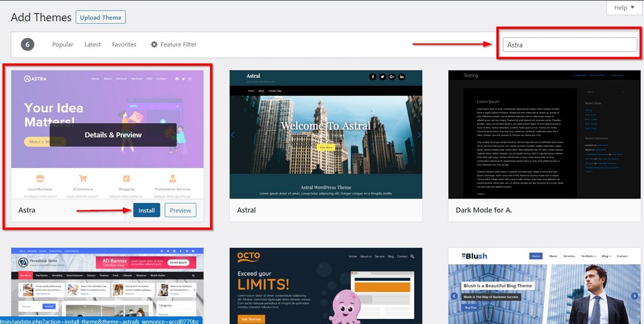Click the Upload Theme button

pyautogui.click(x=100, y=17)
